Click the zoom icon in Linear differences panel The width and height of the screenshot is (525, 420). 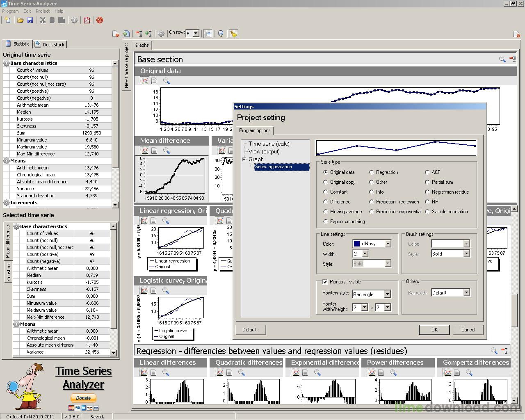coord(166,372)
